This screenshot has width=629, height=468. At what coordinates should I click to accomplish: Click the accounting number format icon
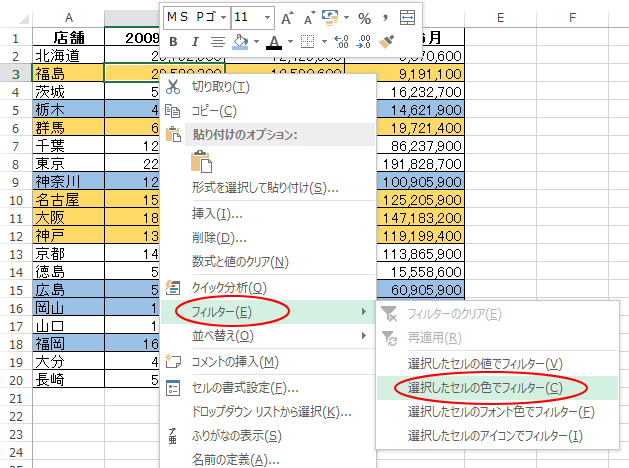[330, 18]
